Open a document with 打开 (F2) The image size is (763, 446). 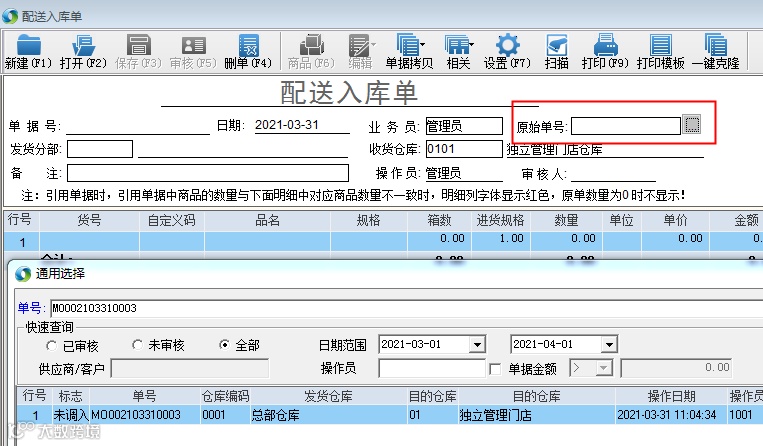click(83, 52)
